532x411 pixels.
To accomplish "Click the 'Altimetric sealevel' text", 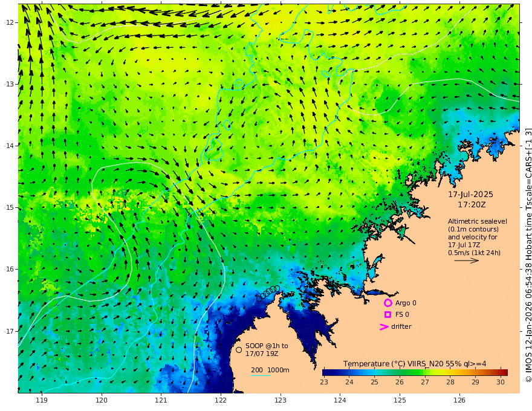I will pos(478,221).
